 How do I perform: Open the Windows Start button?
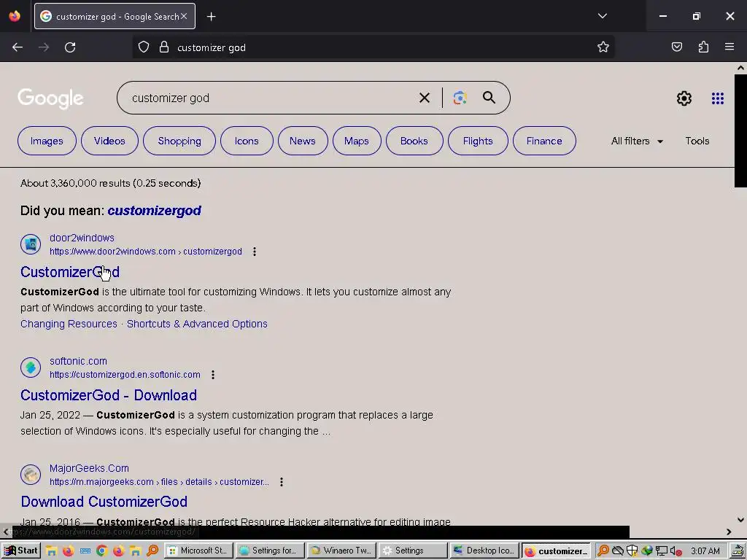(x=21, y=551)
